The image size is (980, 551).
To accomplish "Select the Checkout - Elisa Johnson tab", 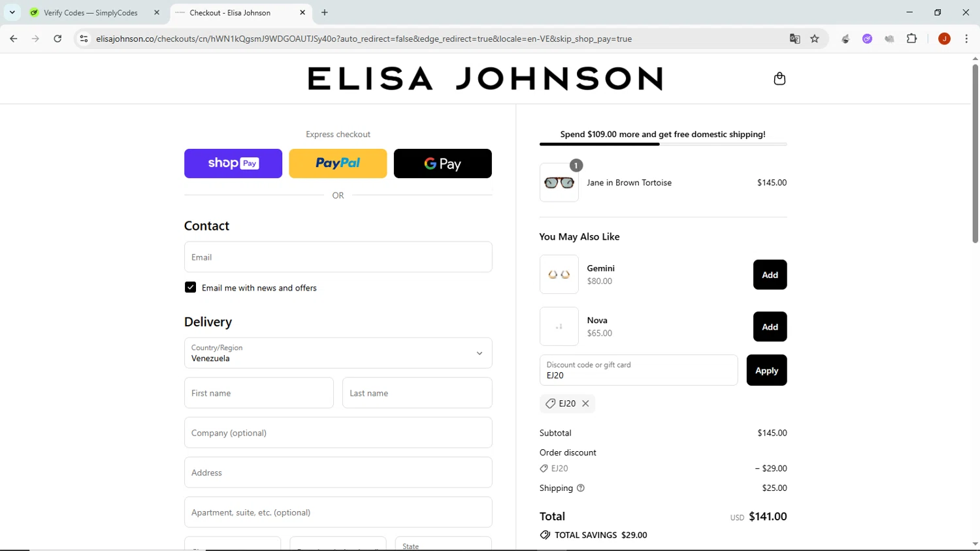I will (x=240, y=12).
